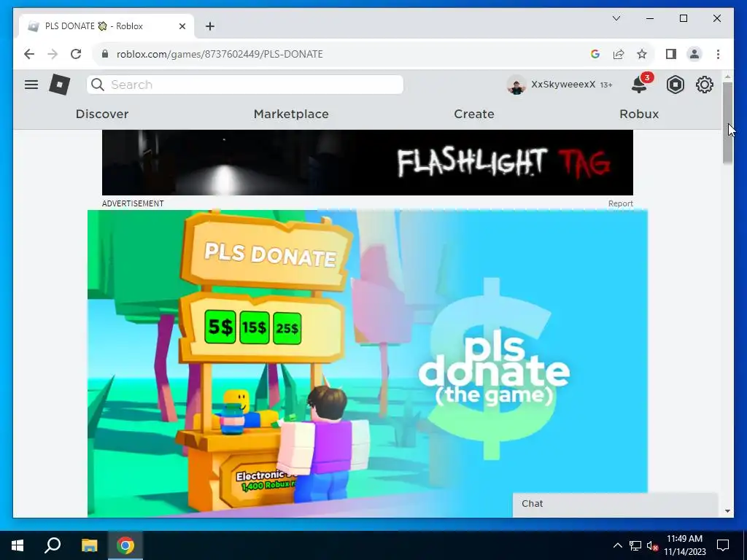Open the Chrome three-dot menu

point(718,54)
